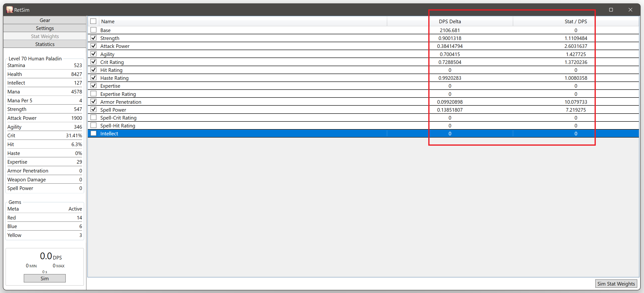Maximize the RetSim window
The height and width of the screenshot is (293, 644).
point(611,10)
